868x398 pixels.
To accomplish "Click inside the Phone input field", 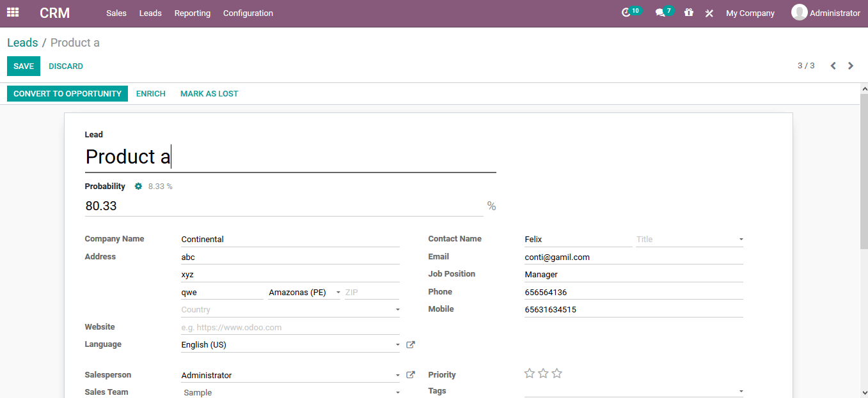I will pos(633,292).
